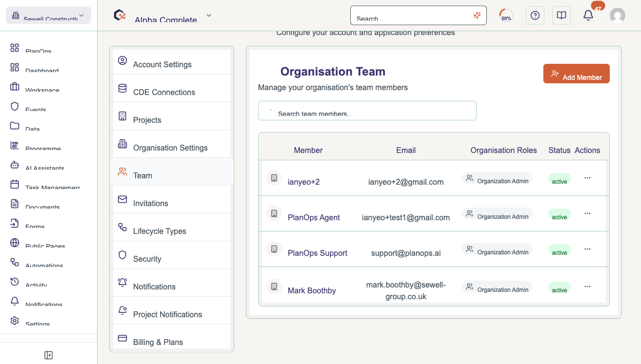The height and width of the screenshot is (364, 641).
Task: Click the Status column header
Action: [560, 150]
